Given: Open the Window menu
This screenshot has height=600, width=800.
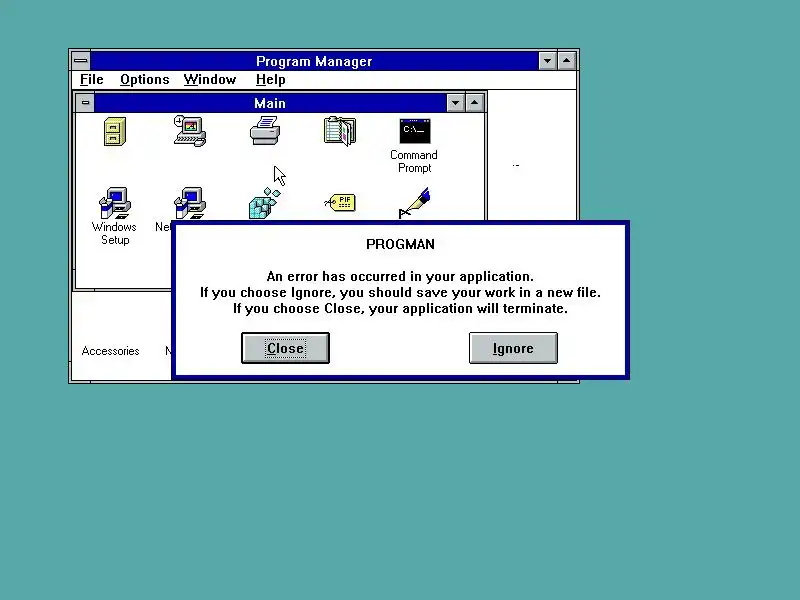Looking at the screenshot, I should 210,80.
